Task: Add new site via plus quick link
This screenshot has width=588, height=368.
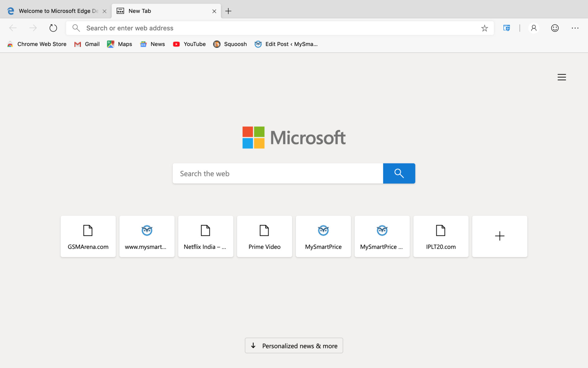Action: [x=499, y=236]
